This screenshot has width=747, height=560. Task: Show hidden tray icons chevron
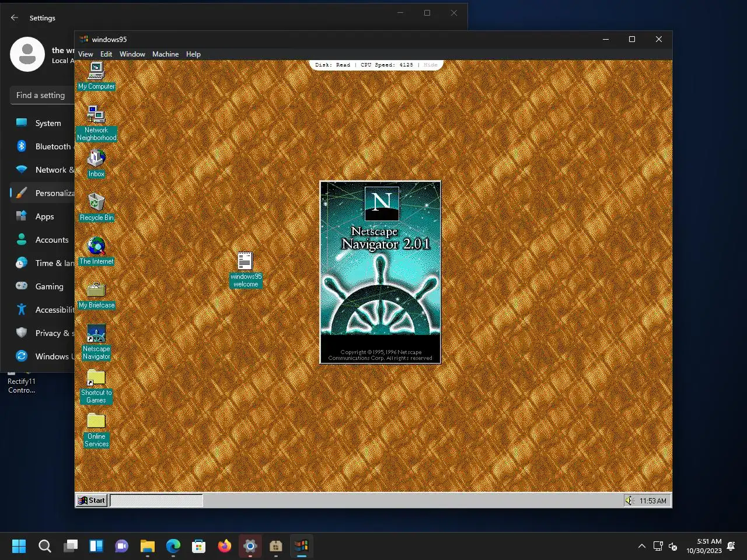[x=641, y=546]
